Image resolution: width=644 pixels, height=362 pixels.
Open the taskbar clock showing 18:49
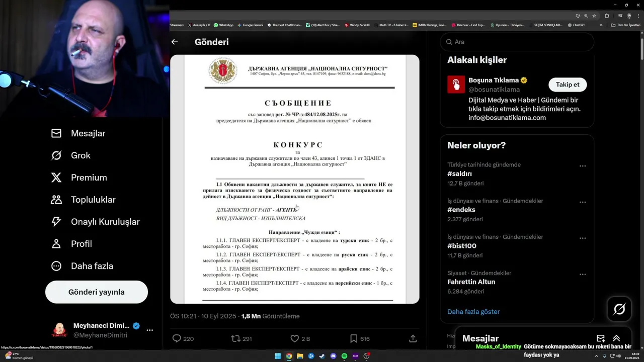coord(632,356)
